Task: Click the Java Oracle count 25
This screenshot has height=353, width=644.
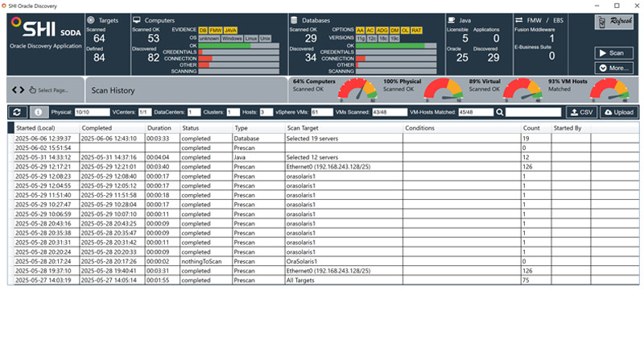Action: click(x=462, y=57)
